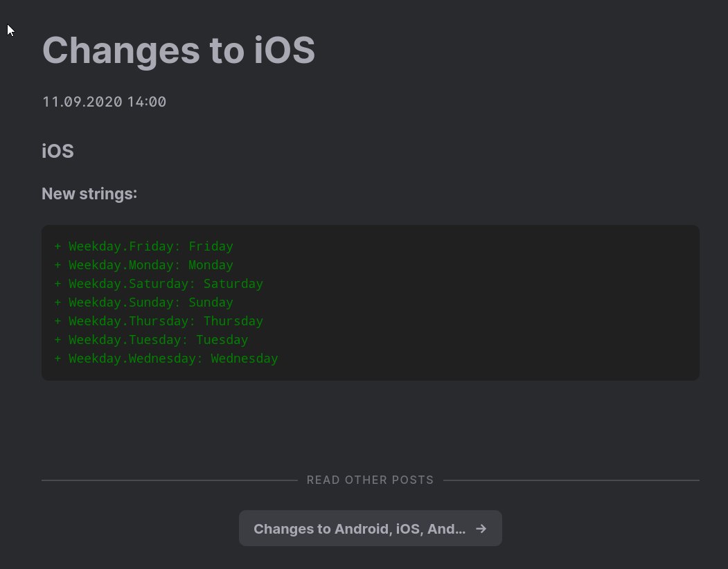The height and width of the screenshot is (569, 728).
Task: Click the "New strings:" subheading
Action: [89, 194]
